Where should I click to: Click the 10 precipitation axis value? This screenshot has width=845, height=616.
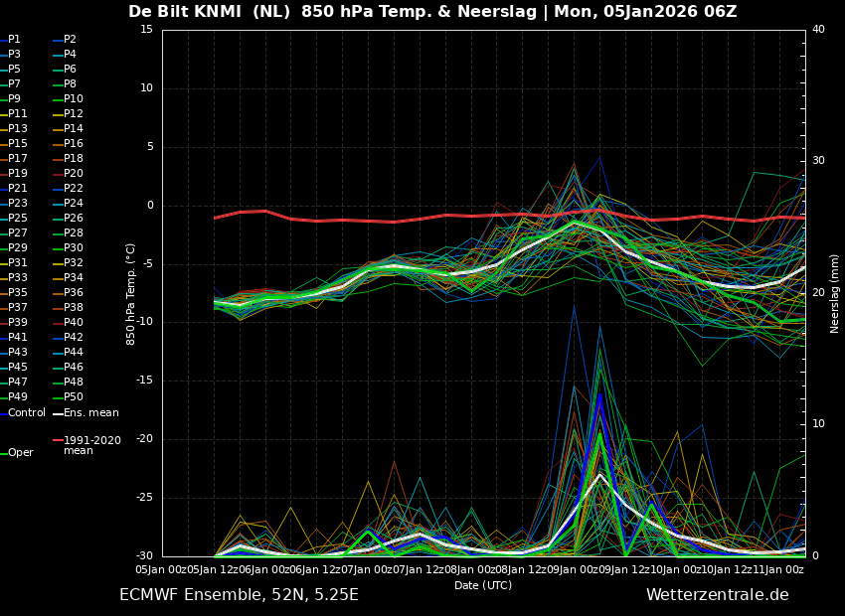point(818,424)
